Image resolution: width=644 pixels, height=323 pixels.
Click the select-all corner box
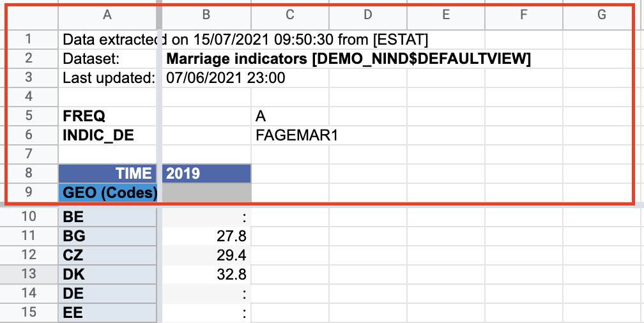29,15
